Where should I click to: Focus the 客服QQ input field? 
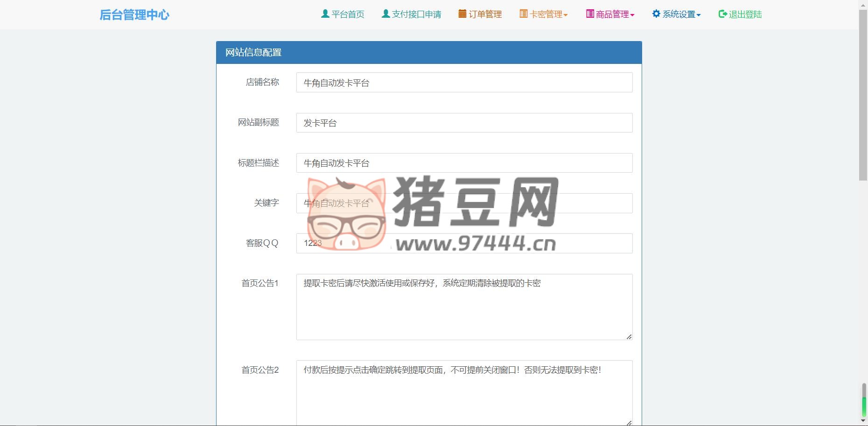click(x=464, y=243)
